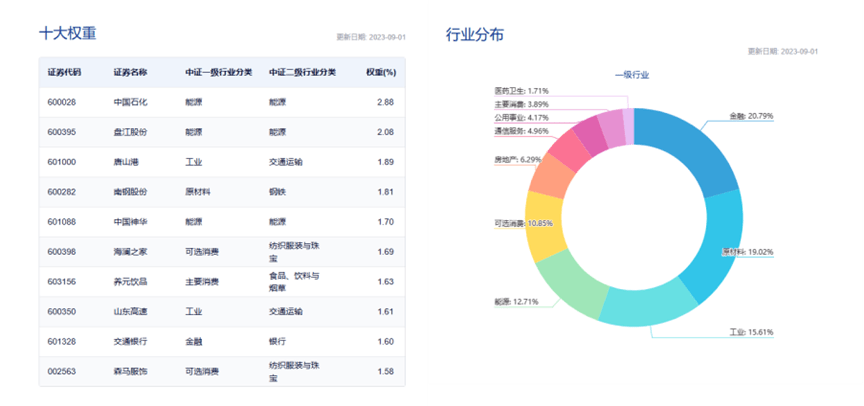Select stock code 601088 for 中国神华

point(62,222)
